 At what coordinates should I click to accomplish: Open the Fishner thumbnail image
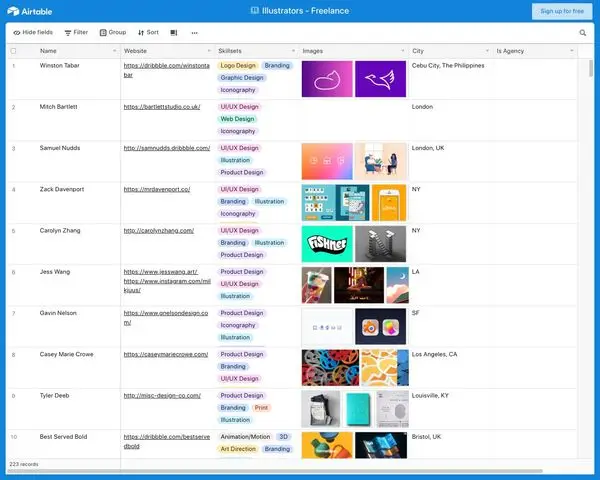327,244
